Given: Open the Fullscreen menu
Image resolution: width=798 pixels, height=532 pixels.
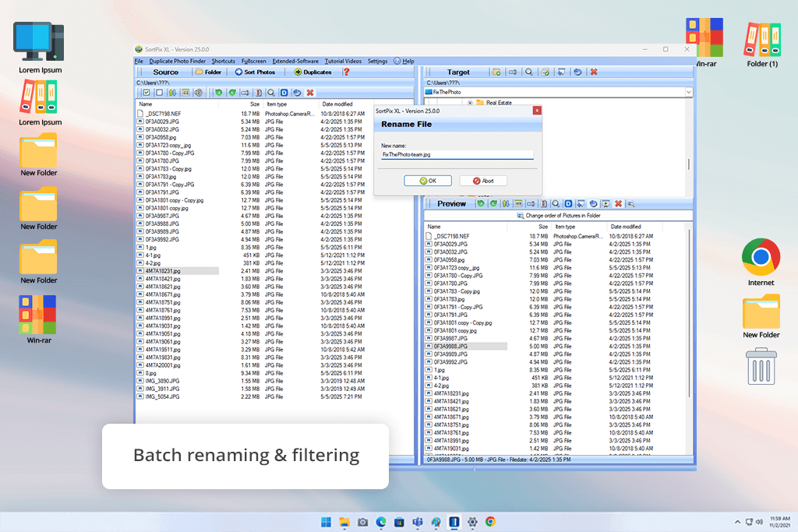Looking at the screenshot, I should click(253, 61).
